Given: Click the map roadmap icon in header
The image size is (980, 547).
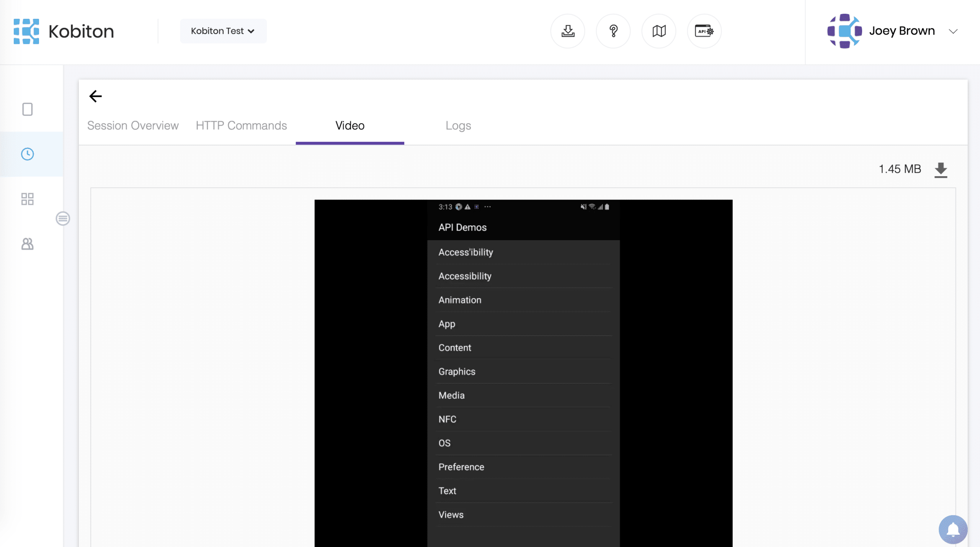Looking at the screenshot, I should click(659, 31).
